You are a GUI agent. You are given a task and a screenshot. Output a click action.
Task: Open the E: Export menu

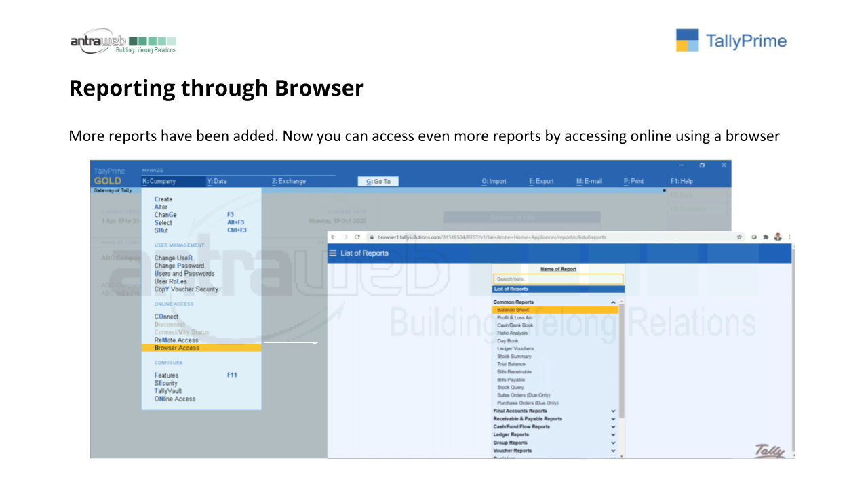tap(542, 181)
